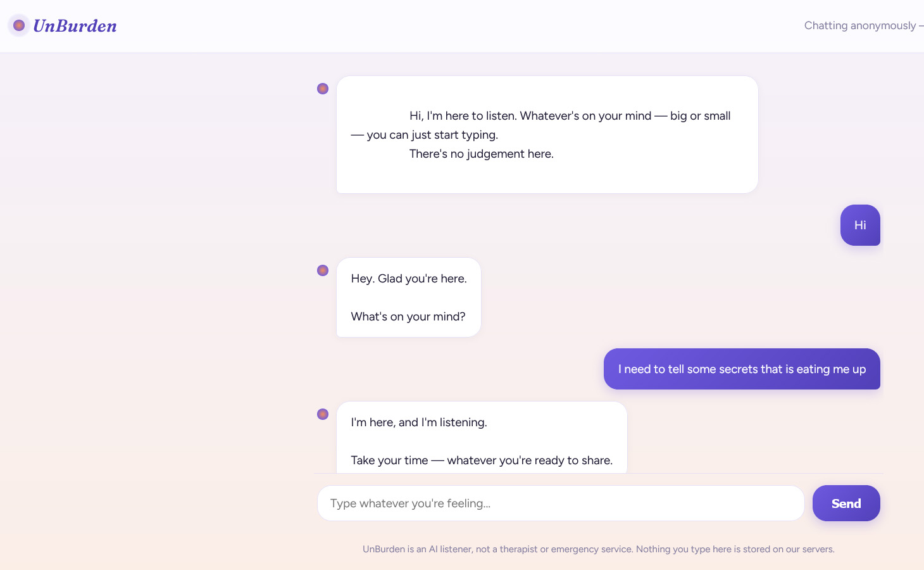Click the "There's no judgement here." line
The image size is (924, 570).
point(482,154)
